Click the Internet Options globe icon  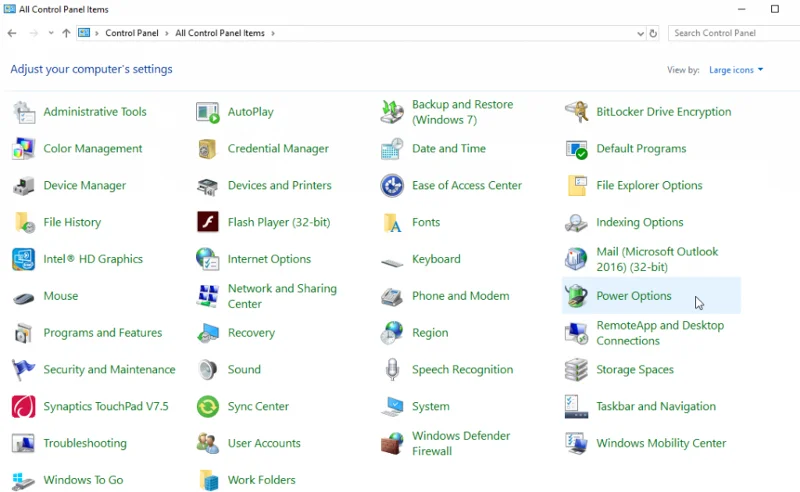[x=208, y=259]
